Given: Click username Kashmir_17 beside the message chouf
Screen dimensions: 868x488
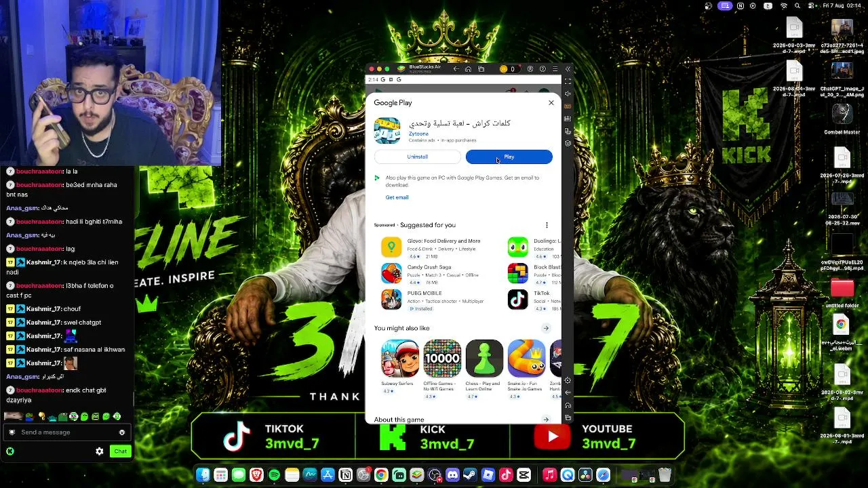Looking at the screenshot, I should click(x=44, y=309).
